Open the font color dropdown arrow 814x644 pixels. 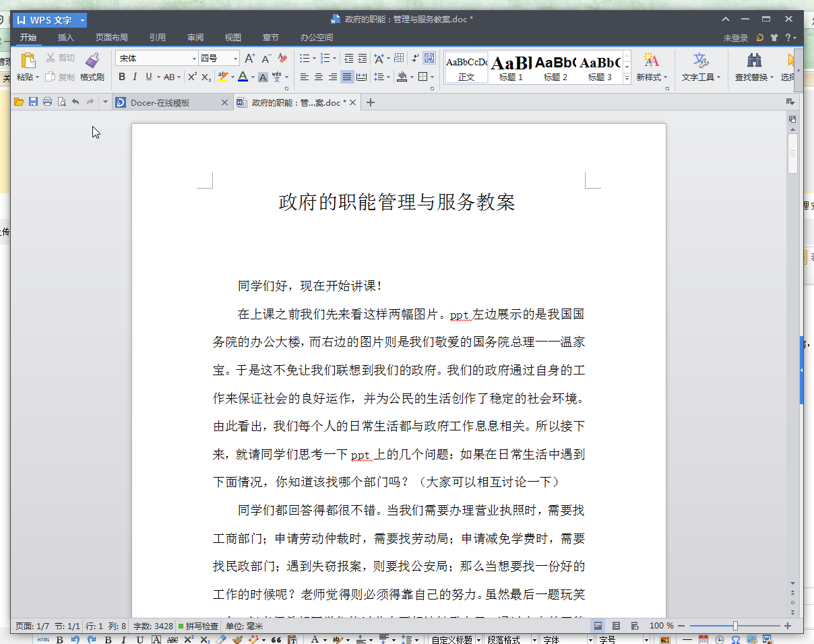pyautogui.click(x=253, y=77)
